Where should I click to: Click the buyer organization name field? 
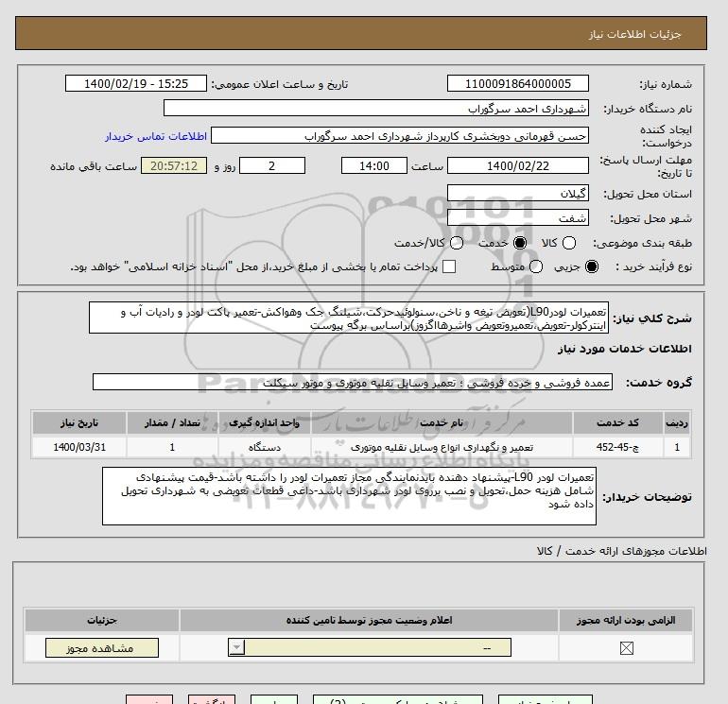376,108
